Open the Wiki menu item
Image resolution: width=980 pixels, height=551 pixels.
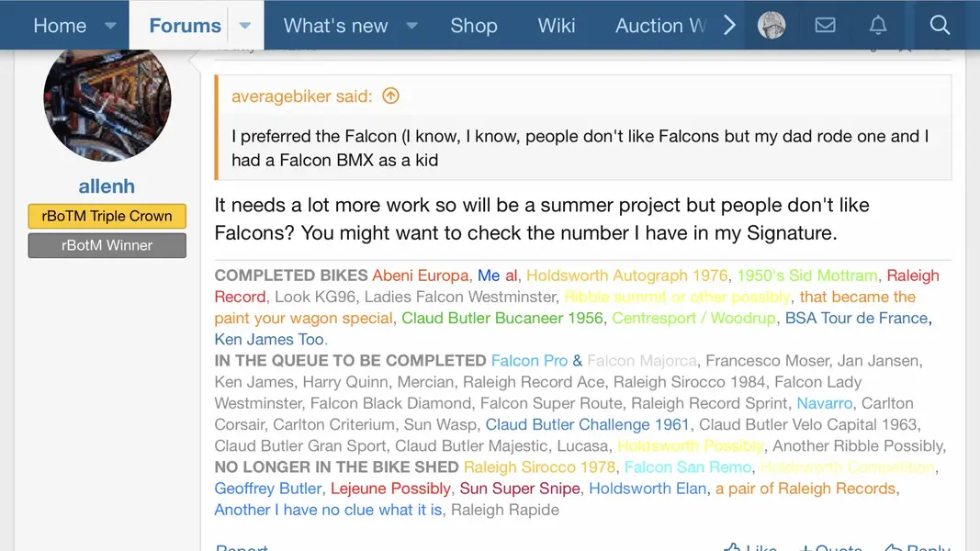[557, 26]
